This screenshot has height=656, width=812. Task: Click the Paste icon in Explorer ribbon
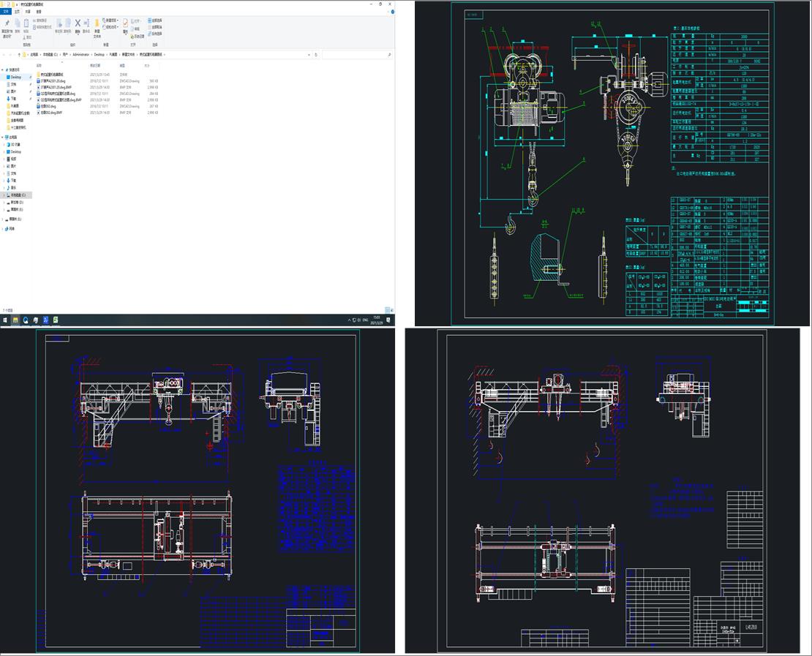coord(26,23)
